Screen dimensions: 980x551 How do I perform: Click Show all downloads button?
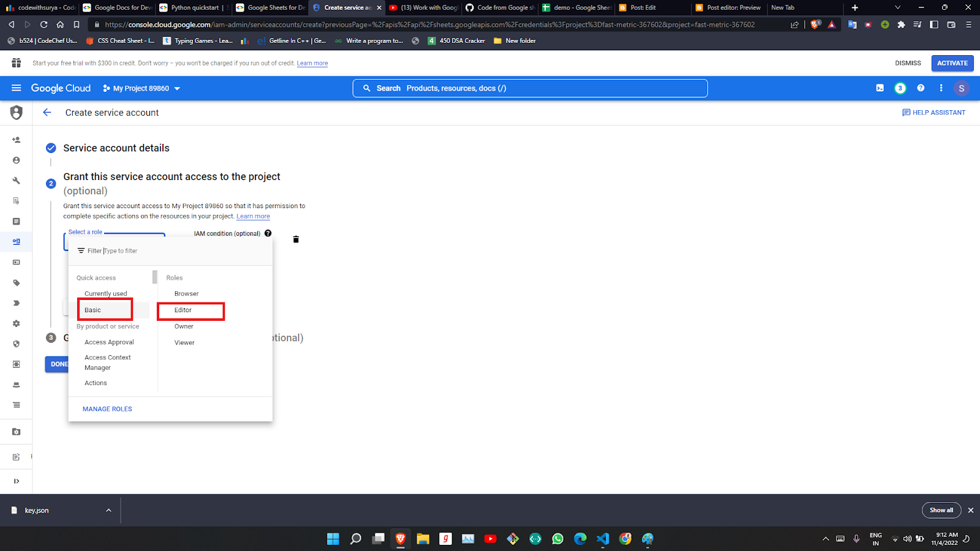pos(941,510)
